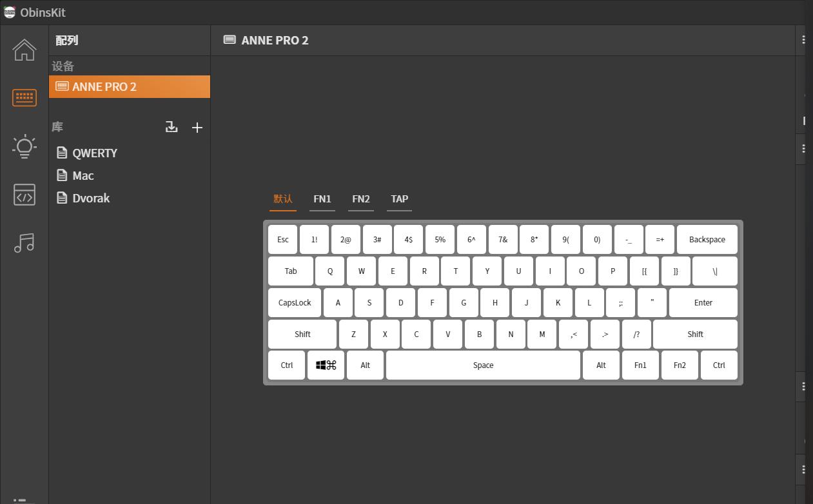Choose the Mac layout from the library

pyautogui.click(x=82, y=175)
